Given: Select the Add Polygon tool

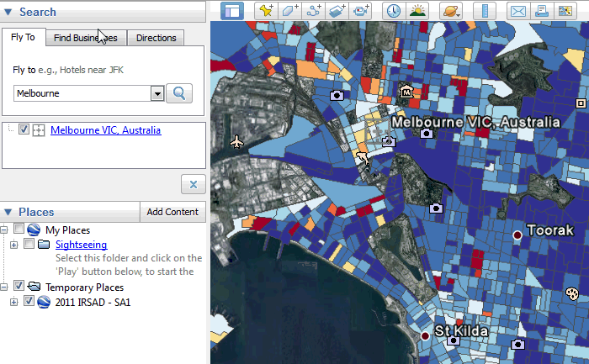Looking at the screenshot, I should tap(289, 11).
